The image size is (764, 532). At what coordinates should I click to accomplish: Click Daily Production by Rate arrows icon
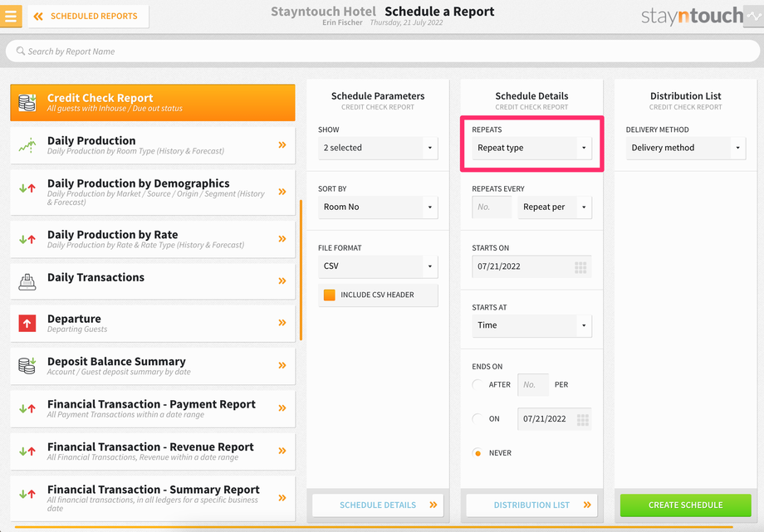pyautogui.click(x=27, y=239)
